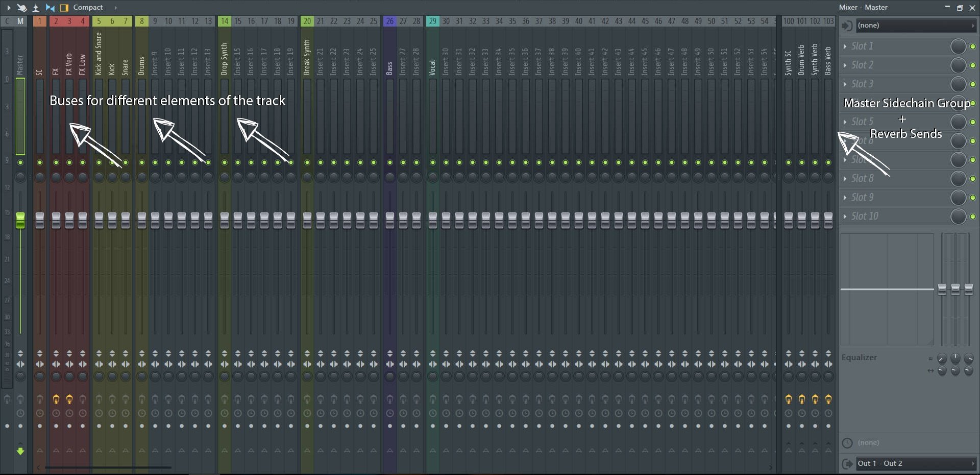Toggle the mute light on the Kick track
Screen dimensions: 980x475
click(112, 162)
